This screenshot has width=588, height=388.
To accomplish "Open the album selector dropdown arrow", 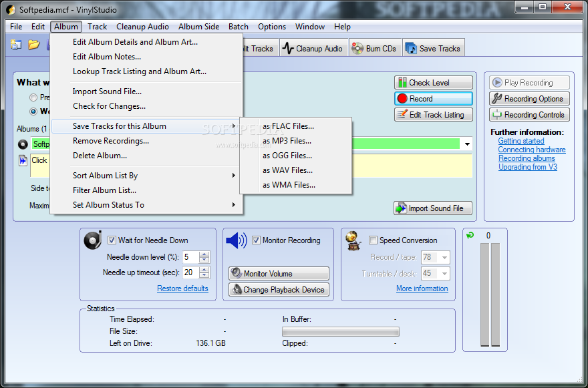I will 467,144.
